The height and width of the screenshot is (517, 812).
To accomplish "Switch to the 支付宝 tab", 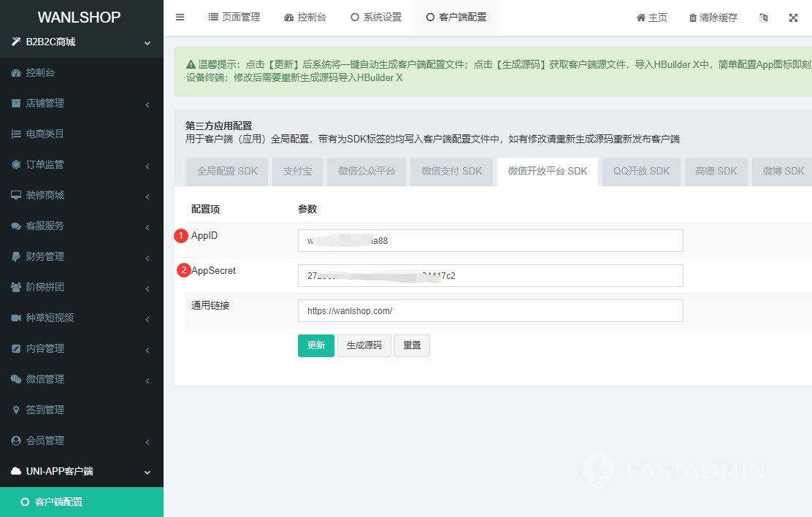I will tap(298, 171).
